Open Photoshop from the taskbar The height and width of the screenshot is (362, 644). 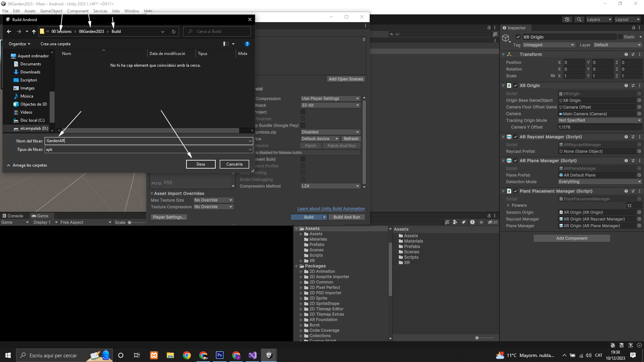(x=220, y=355)
